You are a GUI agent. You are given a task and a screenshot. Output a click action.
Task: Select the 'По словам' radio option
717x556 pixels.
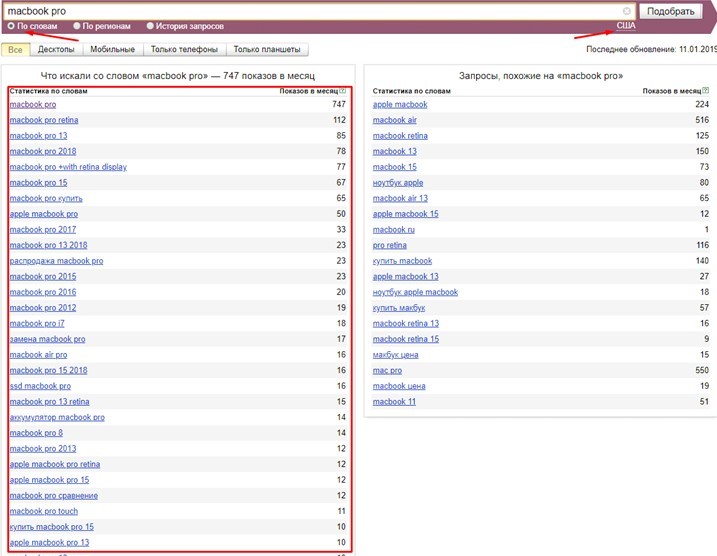pyautogui.click(x=11, y=26)
